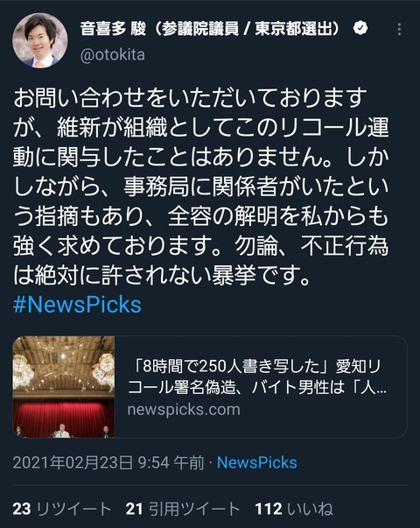Click the 2021年02月23日 9:54 午前 timestamp

108,462
